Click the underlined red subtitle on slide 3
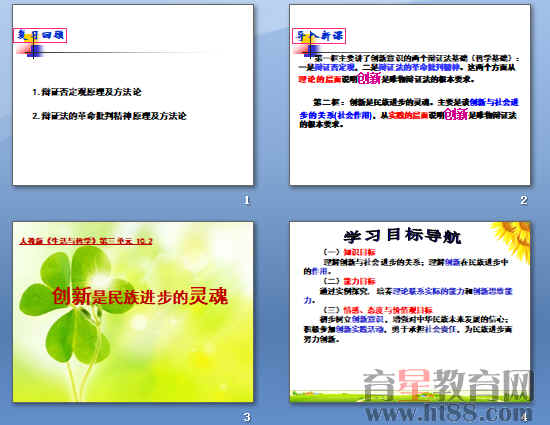Image resolution: width=550 pixels, height=425 pixels. pyautogui.click(x=86, y=241)
